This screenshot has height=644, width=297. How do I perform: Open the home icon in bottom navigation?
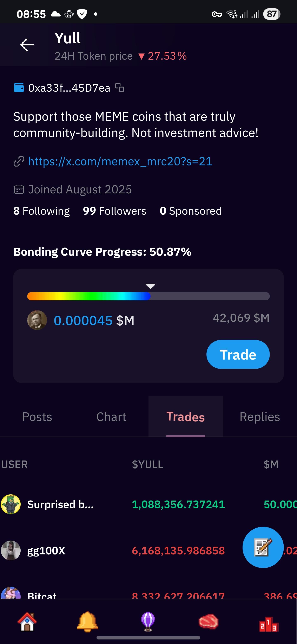point(27,622)
